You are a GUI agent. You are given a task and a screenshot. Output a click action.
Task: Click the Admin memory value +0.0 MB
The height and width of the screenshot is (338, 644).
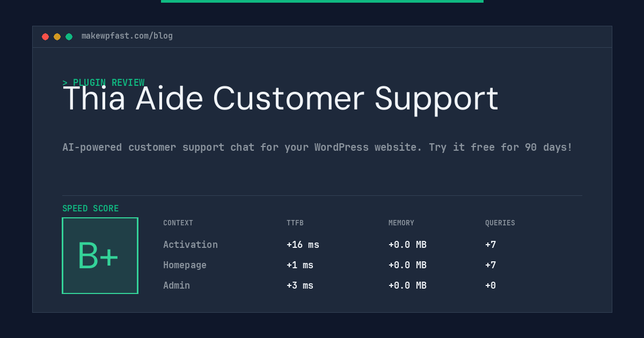pyautogui.click(x=407, y=285)
